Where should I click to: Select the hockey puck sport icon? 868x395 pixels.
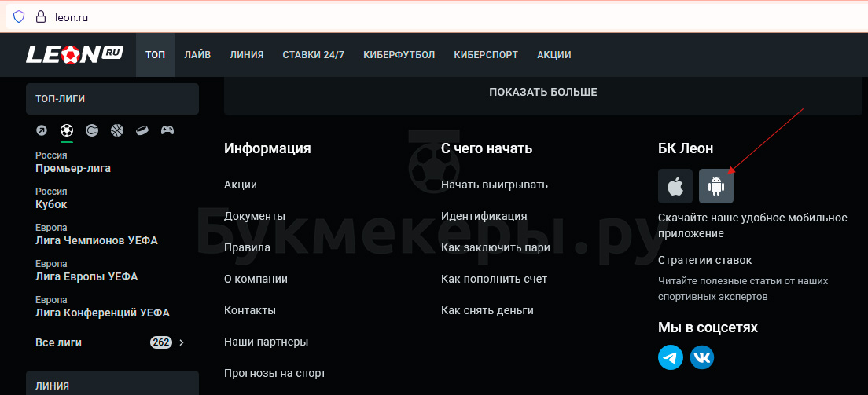[142, 130]
